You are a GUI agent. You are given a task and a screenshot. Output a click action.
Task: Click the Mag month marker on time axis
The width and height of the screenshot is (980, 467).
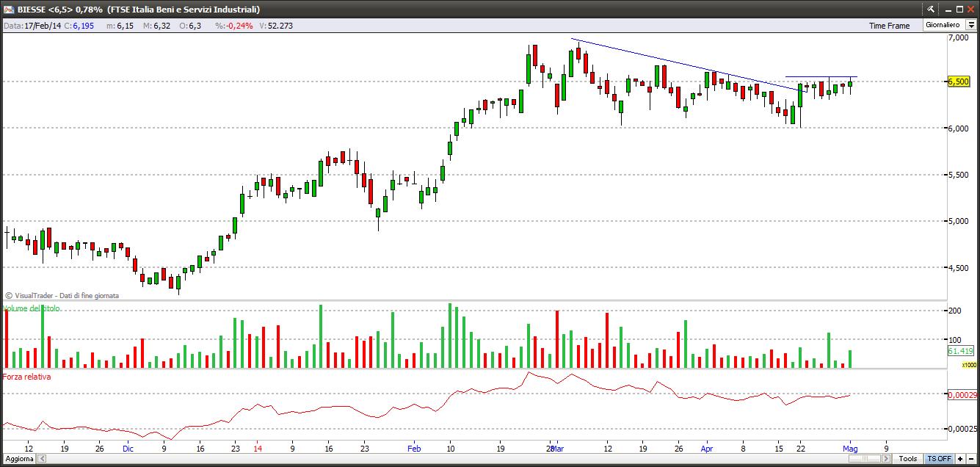(x=850, y=448)
